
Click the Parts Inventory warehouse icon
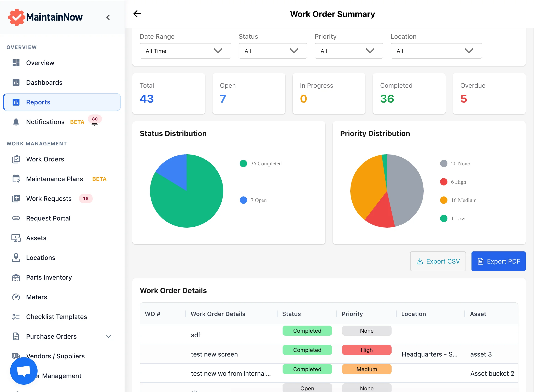point(16,277)
